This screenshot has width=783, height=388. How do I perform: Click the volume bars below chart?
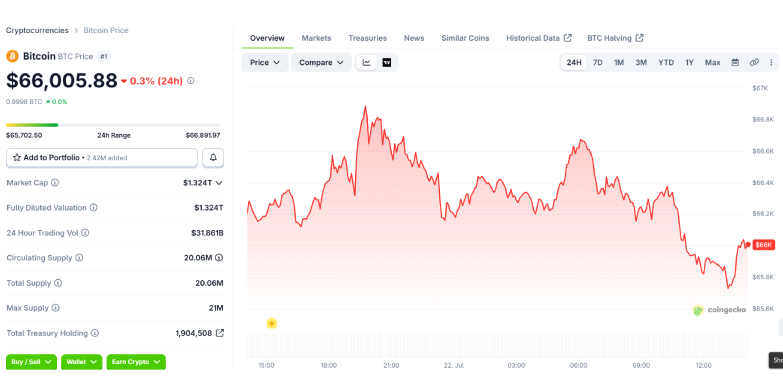tap(497, 345)
